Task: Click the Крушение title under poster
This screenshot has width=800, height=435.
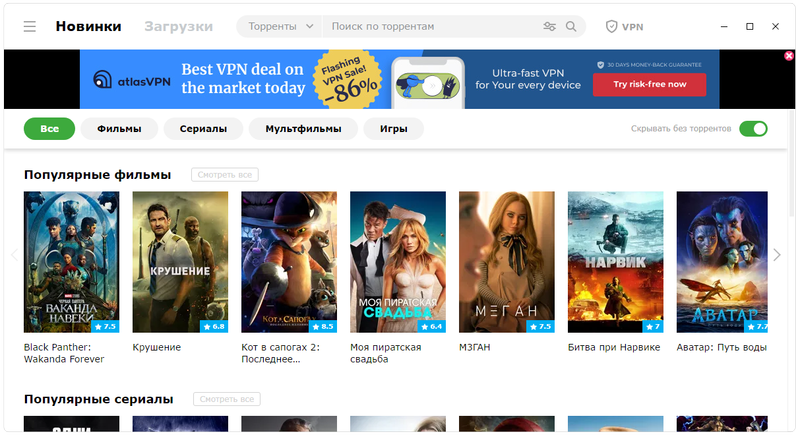Action: click(157, 347)
